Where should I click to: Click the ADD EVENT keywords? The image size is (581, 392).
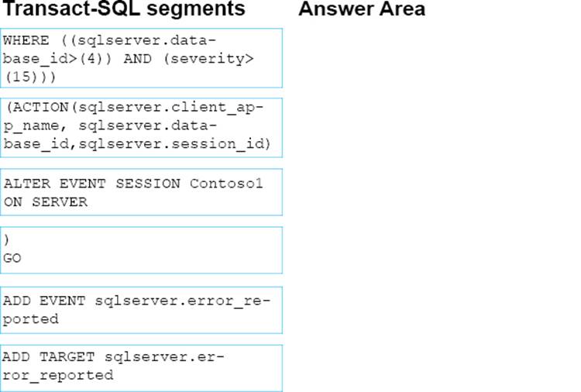tap(45, 299)
